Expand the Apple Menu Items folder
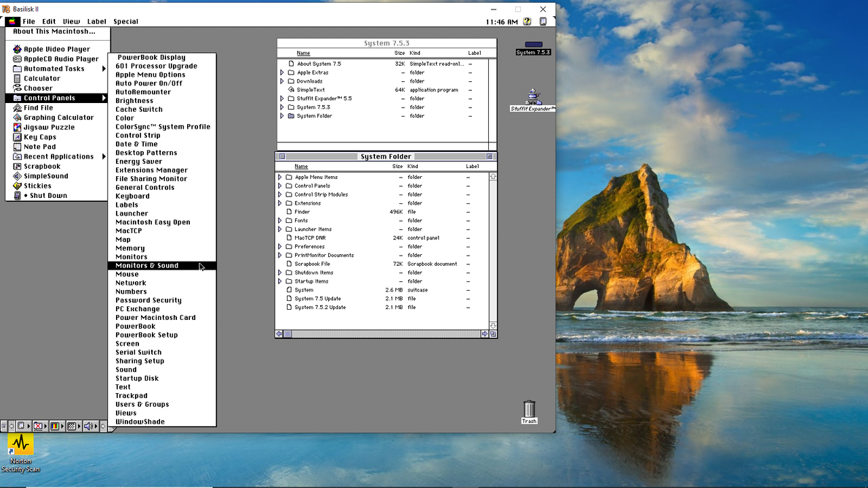This screenshot has width=868, height=488. (279, 177)
